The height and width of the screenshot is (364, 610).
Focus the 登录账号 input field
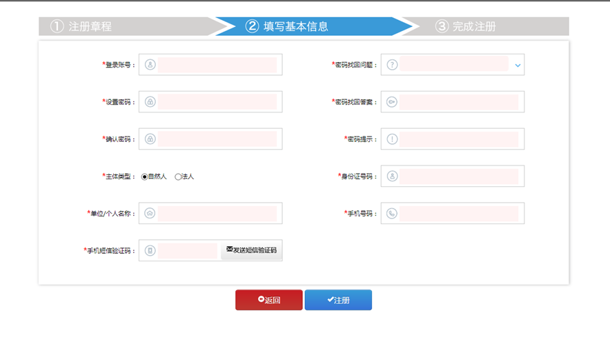click(217, 65)
